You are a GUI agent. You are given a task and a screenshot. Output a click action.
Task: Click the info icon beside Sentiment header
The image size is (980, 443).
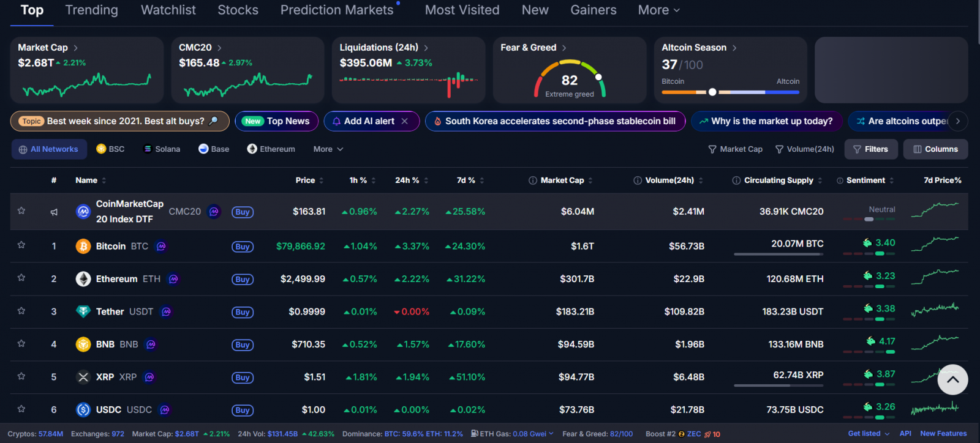[x=840, y=181]
